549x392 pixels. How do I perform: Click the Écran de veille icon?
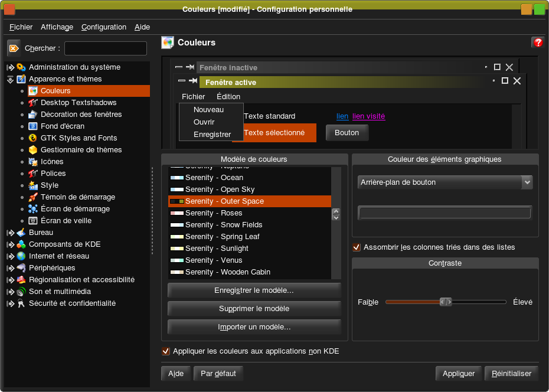pyautogui.click(x=33, y=221)
